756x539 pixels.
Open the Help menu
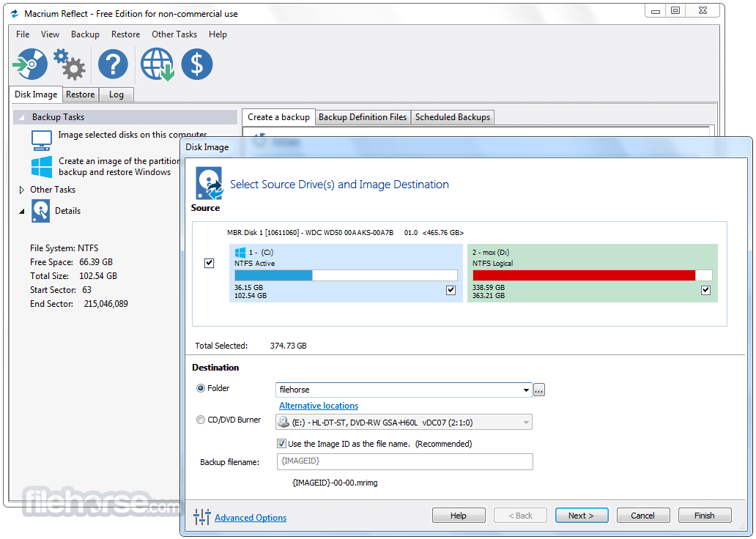pos(218,34)
